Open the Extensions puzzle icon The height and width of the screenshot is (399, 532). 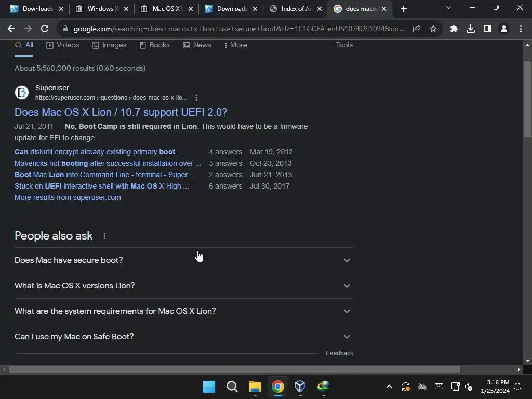point(454,29)
